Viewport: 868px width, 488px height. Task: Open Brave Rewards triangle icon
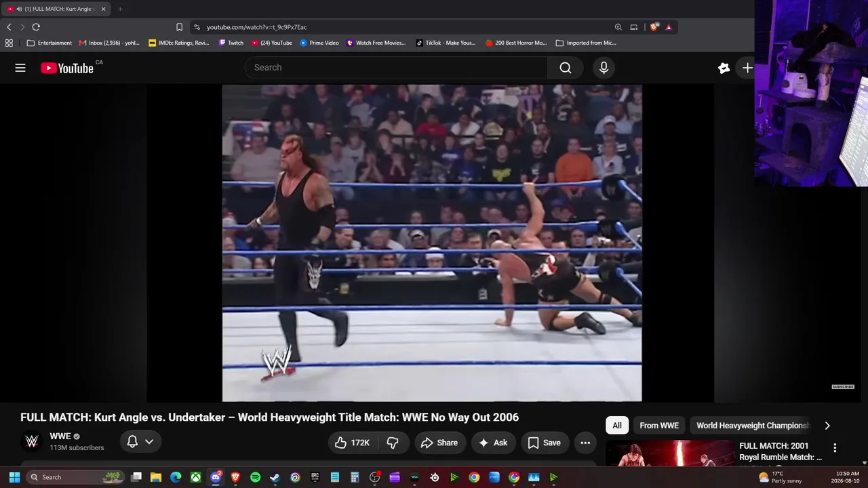(x=669, y=27)
